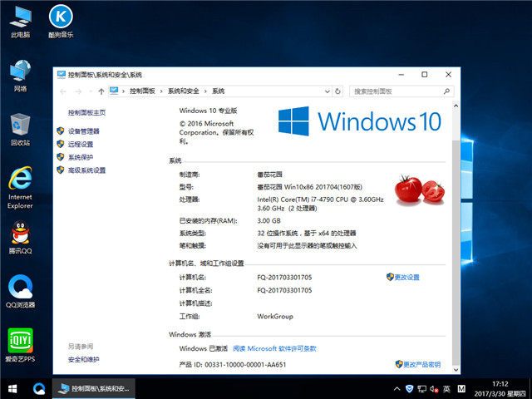Click the muted volume tray icon
The width and height of the screenshot is (532, 399).
(x=434, y=389)
